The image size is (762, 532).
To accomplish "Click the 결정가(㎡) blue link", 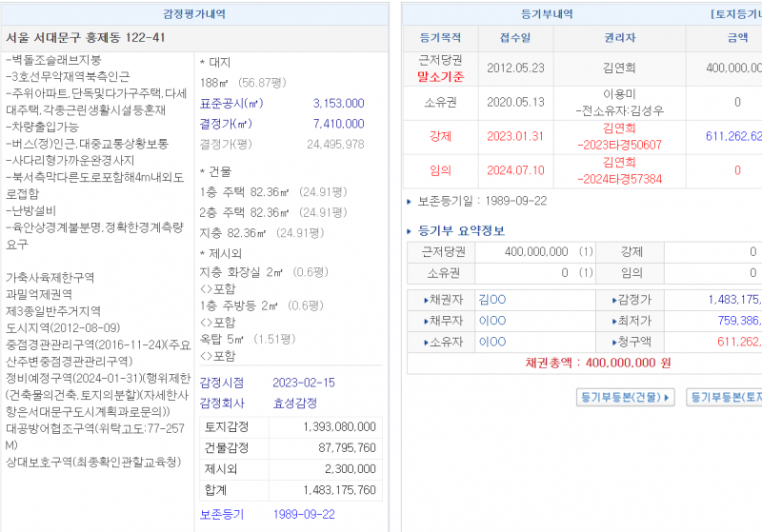I will point(226,124).
